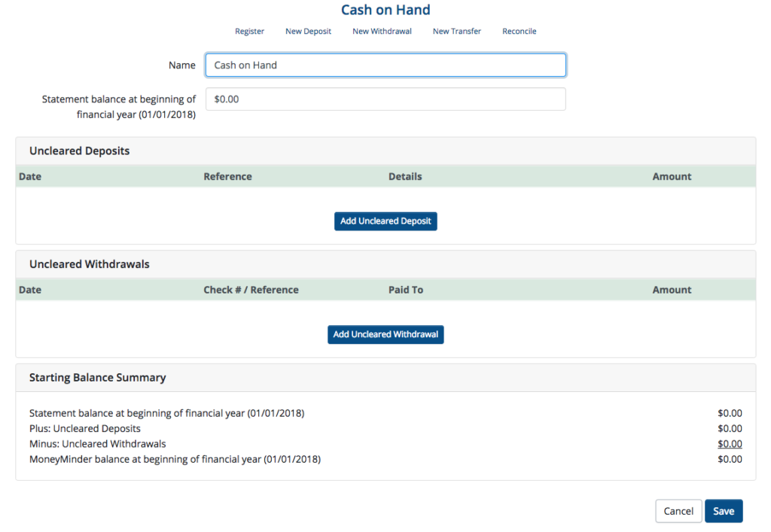Click the Date column in Uncleared Deposits
Screen dimensions: 771x532
30,177
